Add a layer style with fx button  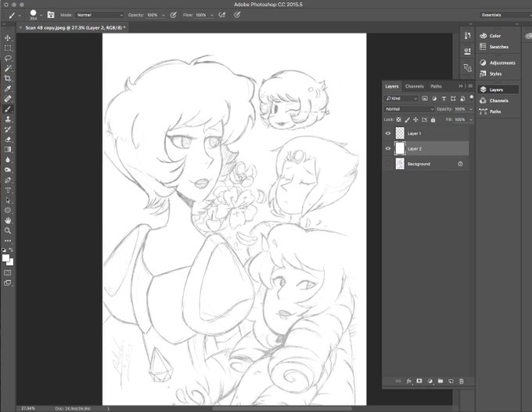(x=409, y=381)
